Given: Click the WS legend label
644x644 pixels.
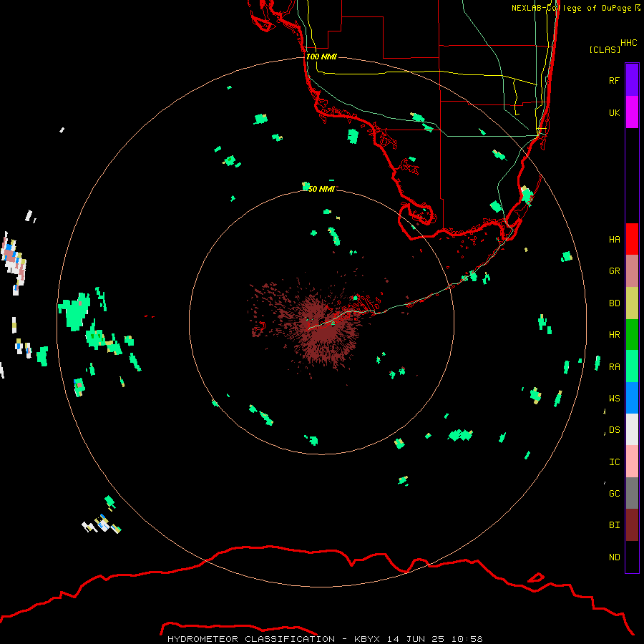Looking at the screenshot, I should (x=614, y=399).
